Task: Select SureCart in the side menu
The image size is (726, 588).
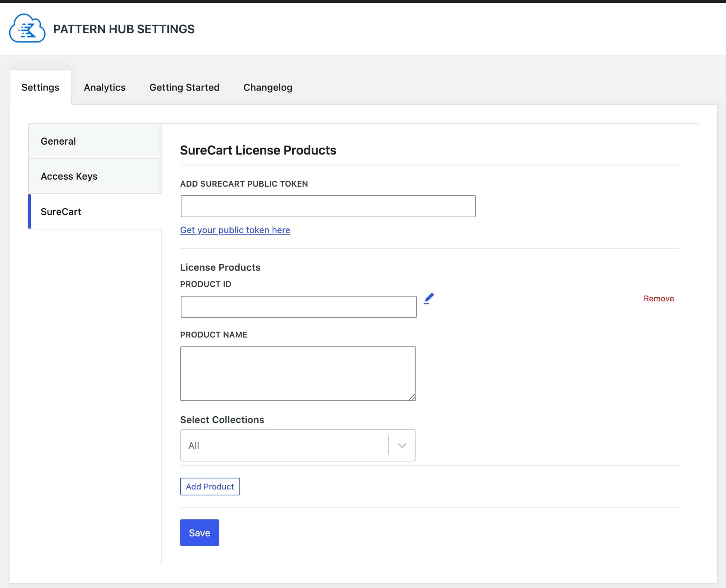Action: click(95, 212)
